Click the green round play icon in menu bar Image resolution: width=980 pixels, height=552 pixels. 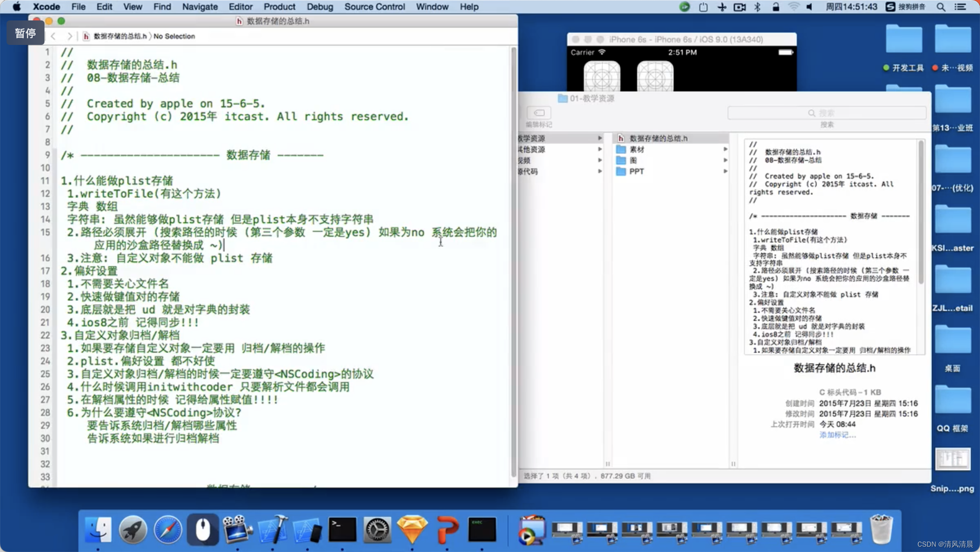pyautogui.click(x=685, y=7)
